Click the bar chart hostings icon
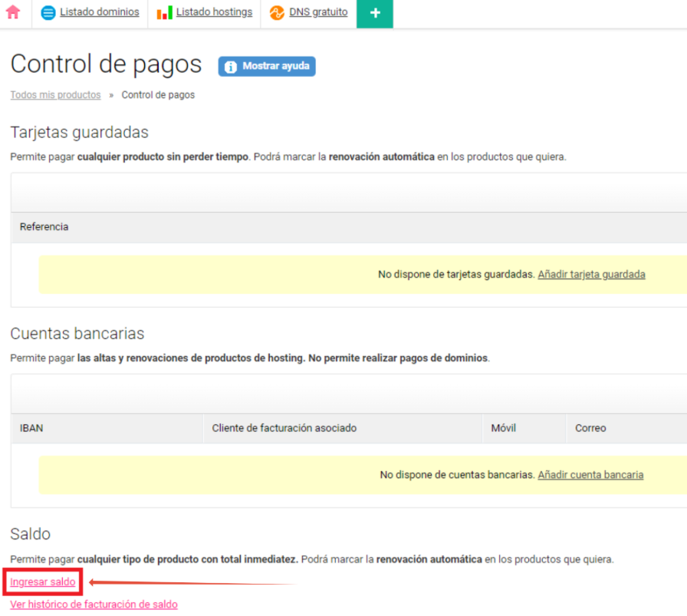The image size is (687, 616). tap(164, 13)
